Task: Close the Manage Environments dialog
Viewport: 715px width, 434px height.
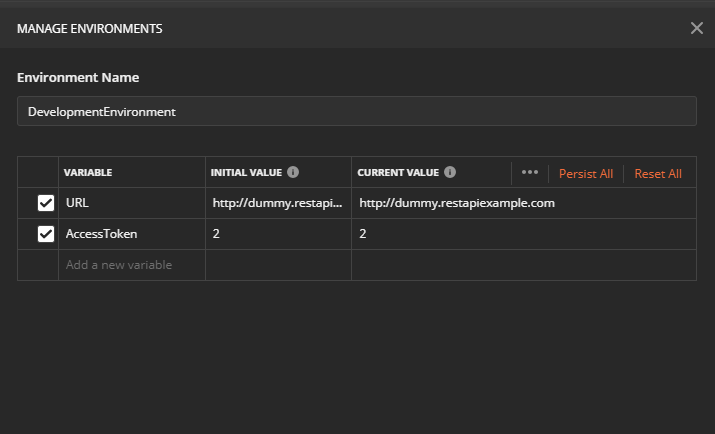Action: click(x=696, y=28)
